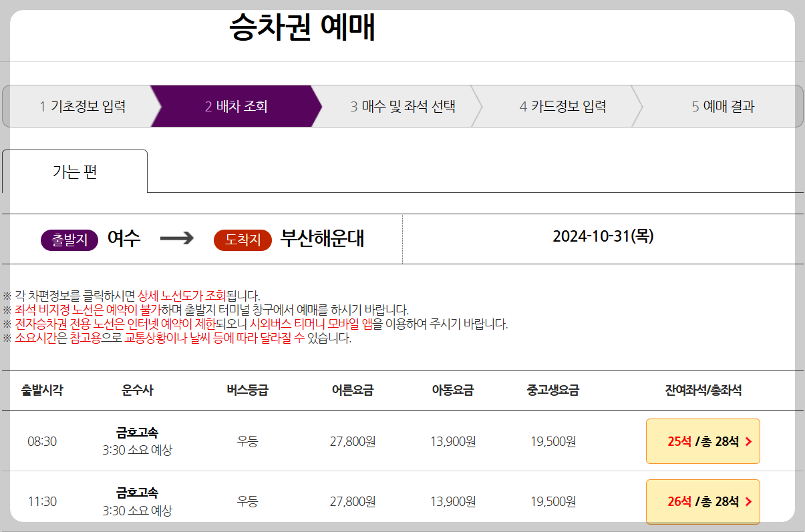Select the 25석 /총 28석 seat button
This screenshot has height=532, width=805.
702,441
